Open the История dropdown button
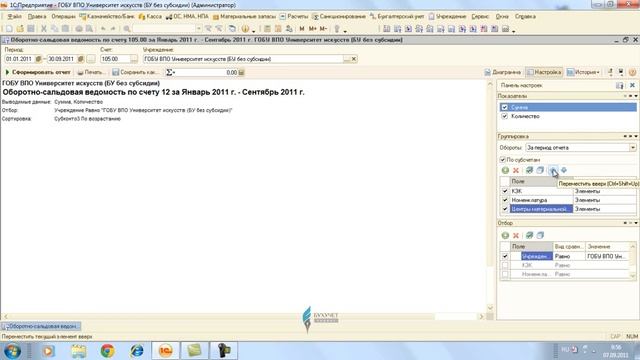The width and height of the screenshot is (640, 360). [x=584, y=72]
